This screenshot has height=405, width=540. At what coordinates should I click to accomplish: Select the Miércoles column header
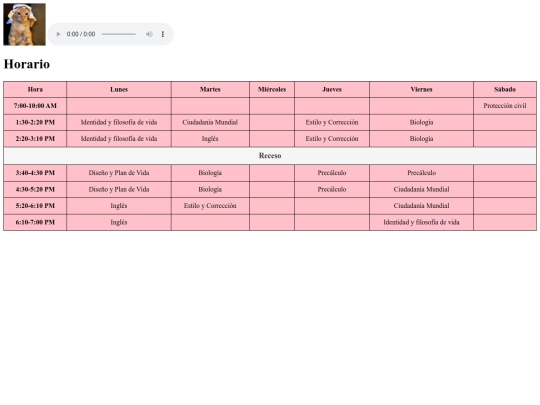(x=272, y=90)
